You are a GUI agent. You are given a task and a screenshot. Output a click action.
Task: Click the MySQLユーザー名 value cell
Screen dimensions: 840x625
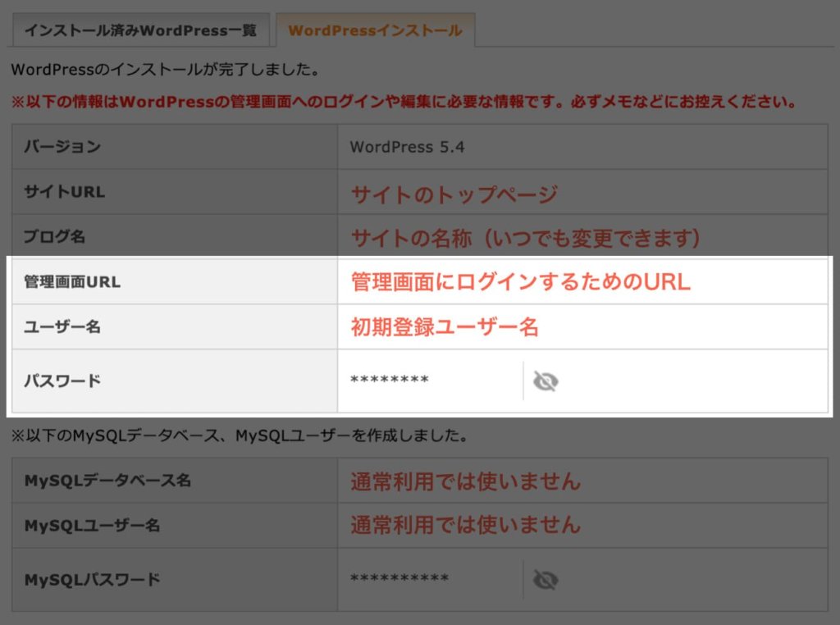tap(583, 526)
